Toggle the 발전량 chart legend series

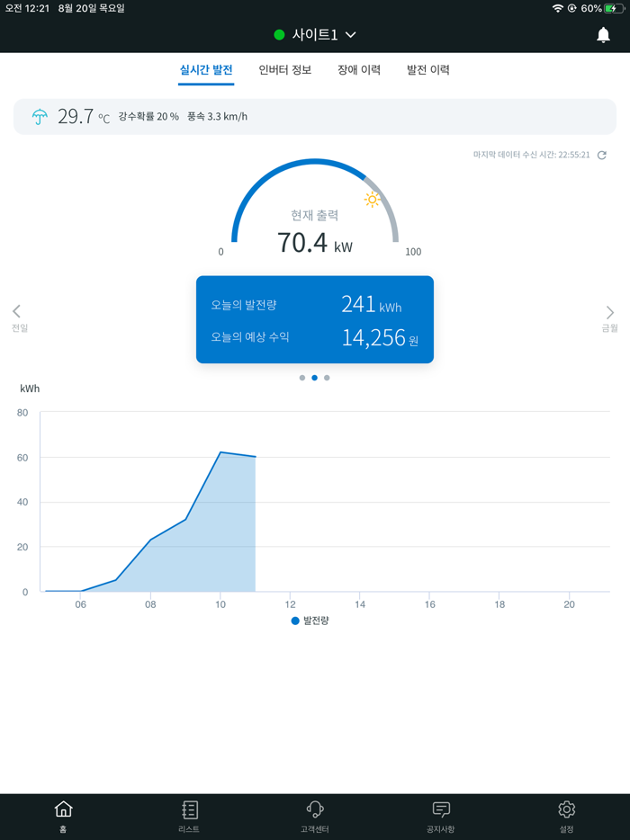point(310,621)
